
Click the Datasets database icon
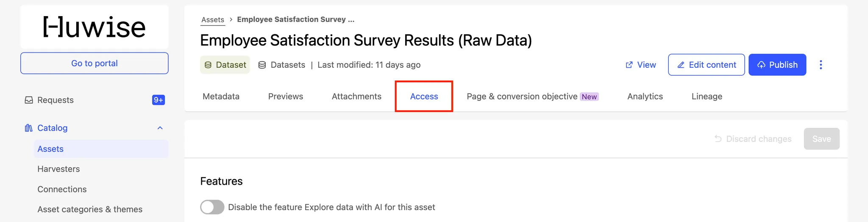pos(262,65)
